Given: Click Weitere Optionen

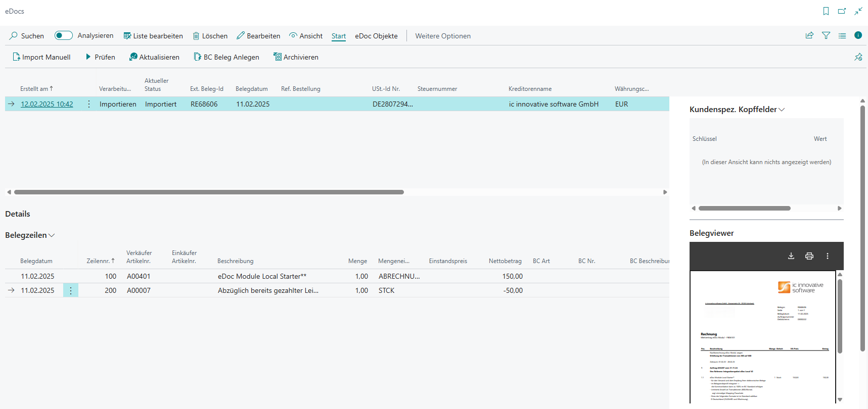Looking at the screenshot, I should tap(443, 36).
